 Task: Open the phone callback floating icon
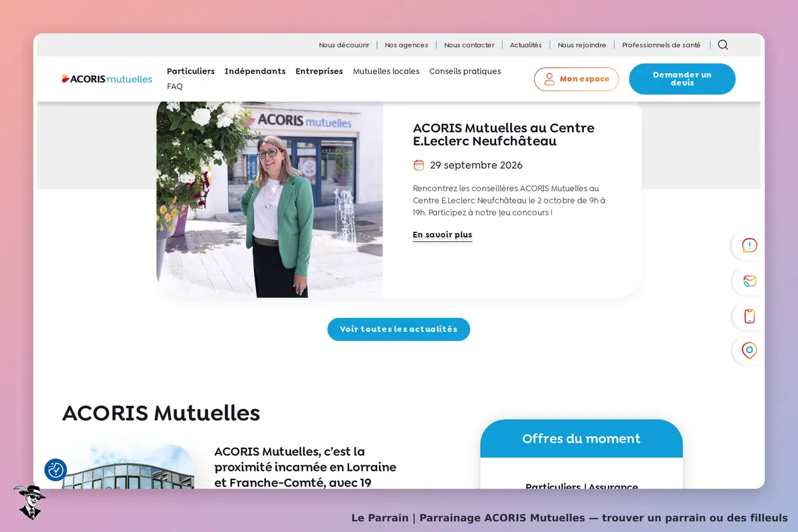[x=749, y=316]
